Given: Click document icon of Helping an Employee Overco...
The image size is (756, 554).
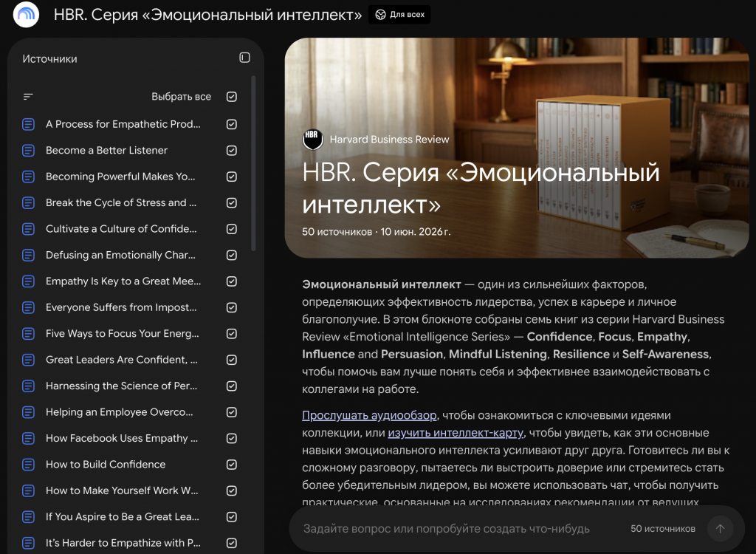Looking at the screenshot, I should [29, 412].
